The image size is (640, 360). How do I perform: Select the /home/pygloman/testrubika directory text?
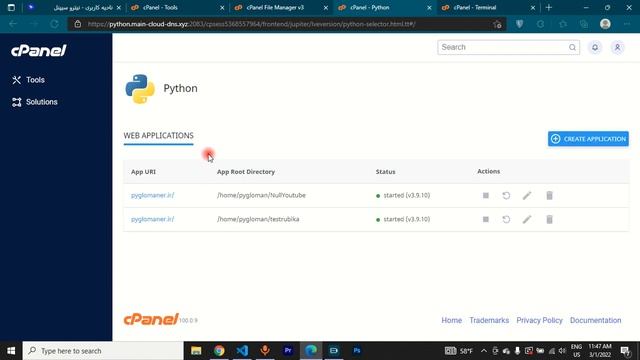[x=258, y=220]
